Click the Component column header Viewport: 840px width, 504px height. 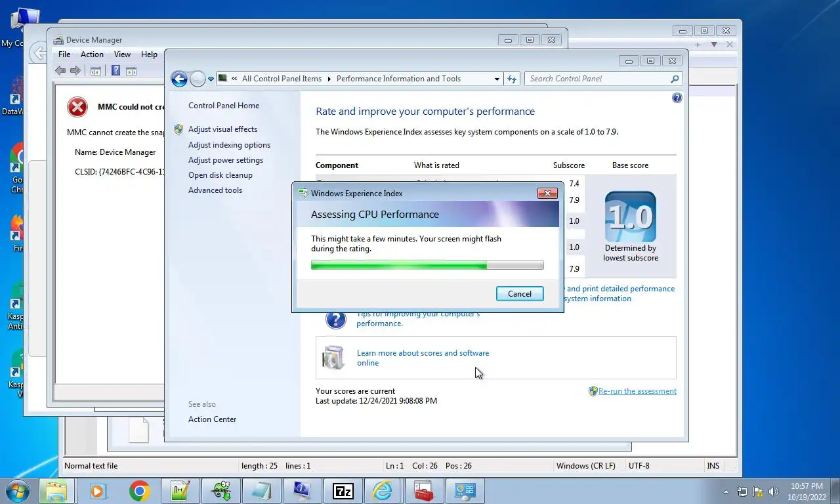point(337,165)
